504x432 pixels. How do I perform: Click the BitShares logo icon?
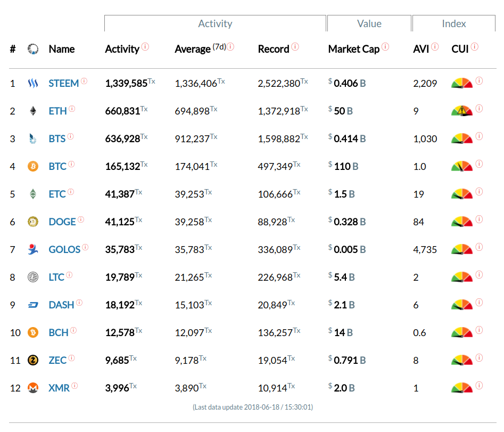pyautogui.click(x=33, y=138)
